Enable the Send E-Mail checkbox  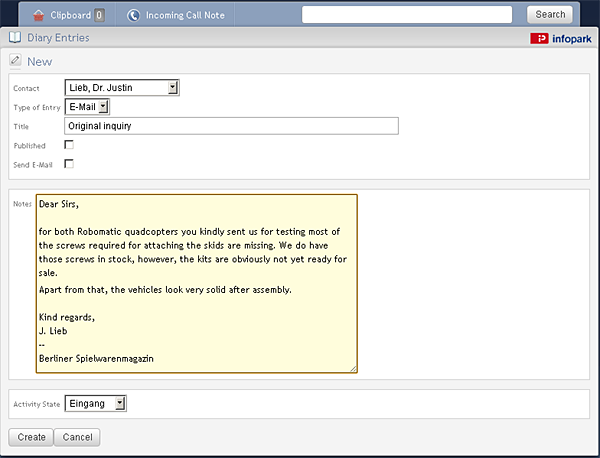coord(69,164)
